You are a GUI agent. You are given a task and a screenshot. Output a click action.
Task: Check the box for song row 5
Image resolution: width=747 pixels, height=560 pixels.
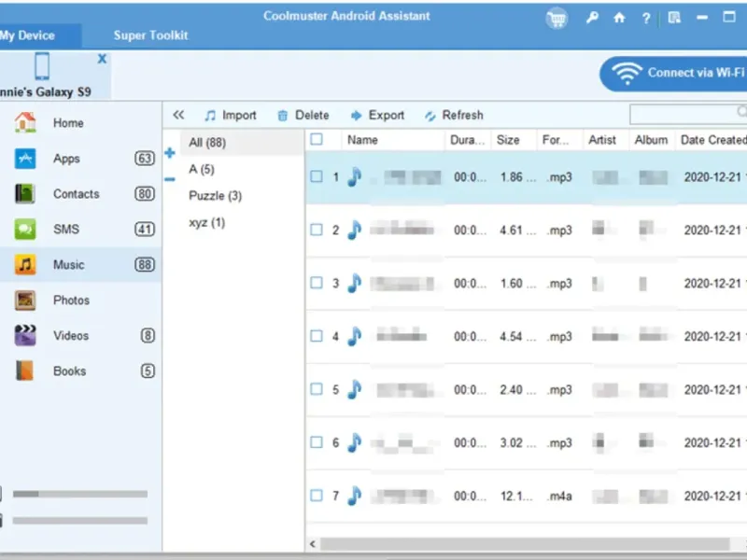tap(317, 389)
